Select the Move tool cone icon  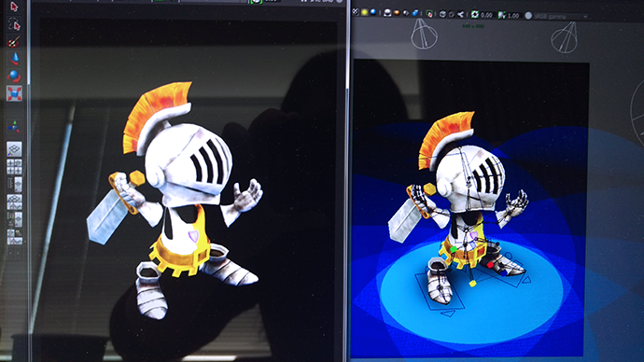click(14, 59)
